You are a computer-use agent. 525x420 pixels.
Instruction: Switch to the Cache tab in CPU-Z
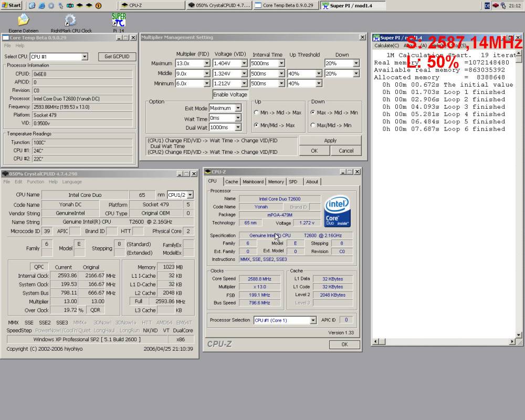232,182
